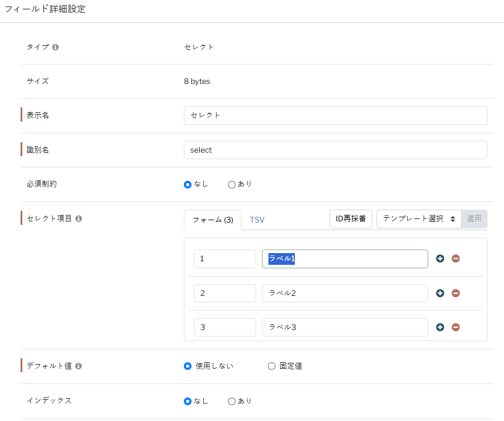
Task: Add a row after ラベル2 with plus icon
Action: pos(440,293)
